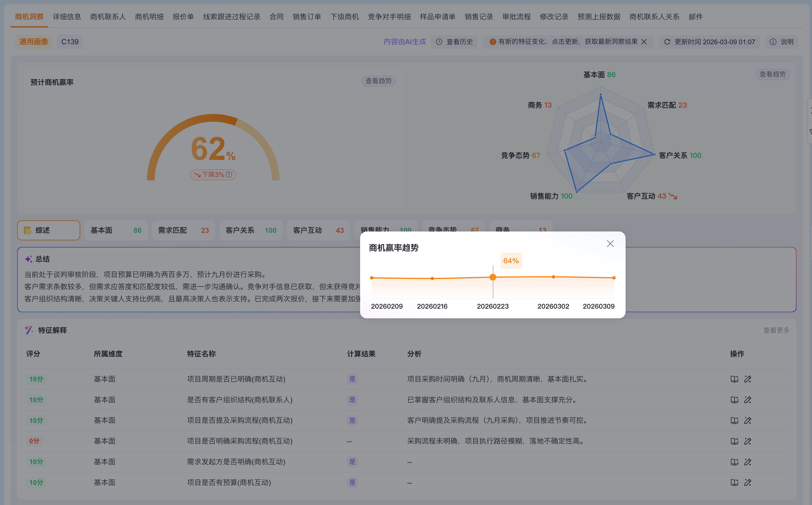Click 查看更多 in 特征解释 section
Viewport: 812px width, 505px height.
[776, 330]
